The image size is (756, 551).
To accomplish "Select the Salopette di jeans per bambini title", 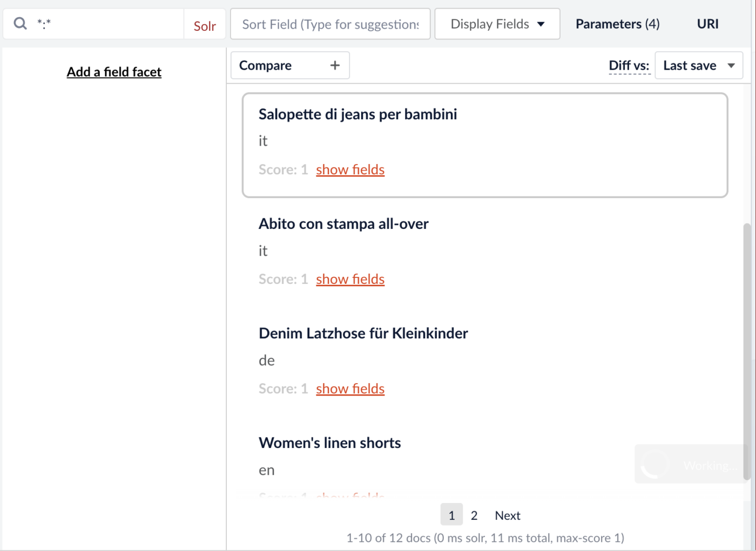I will click(x=357, y=114).
